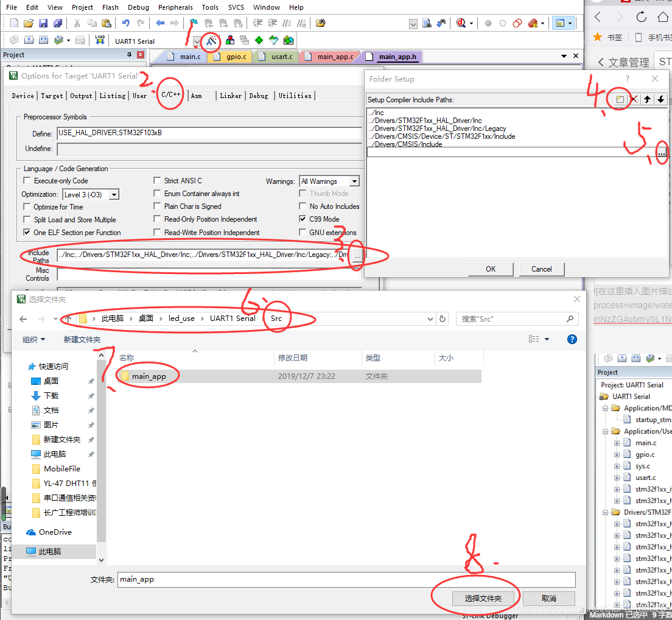Move include path up with arrow icon
The image size is (672, 620).
(x=647, y=99)
